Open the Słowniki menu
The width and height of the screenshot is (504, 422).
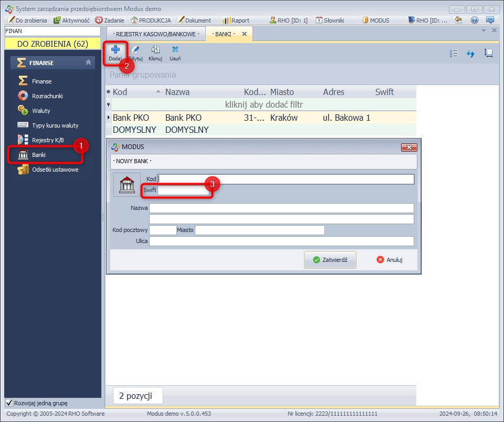[330, 20]
